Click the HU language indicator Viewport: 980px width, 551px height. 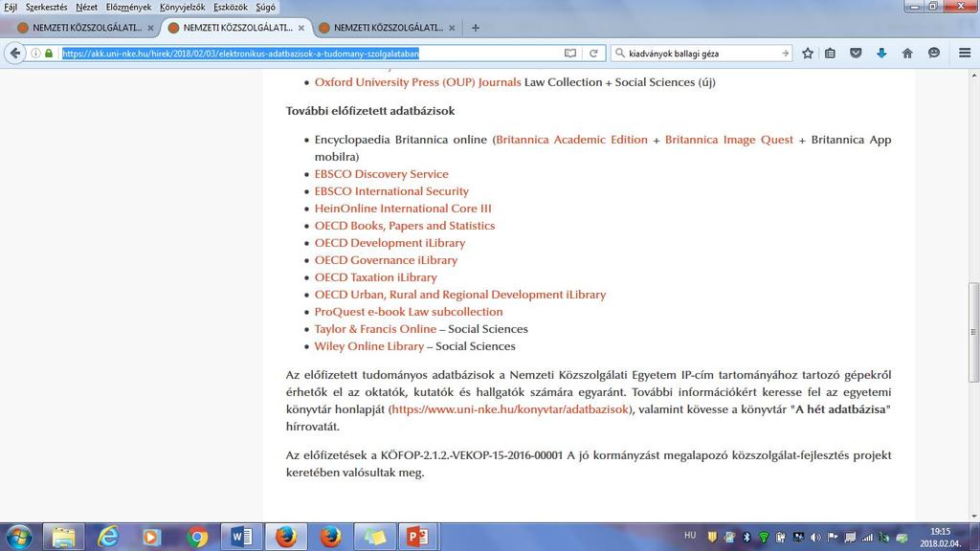(x=690, y=536)
